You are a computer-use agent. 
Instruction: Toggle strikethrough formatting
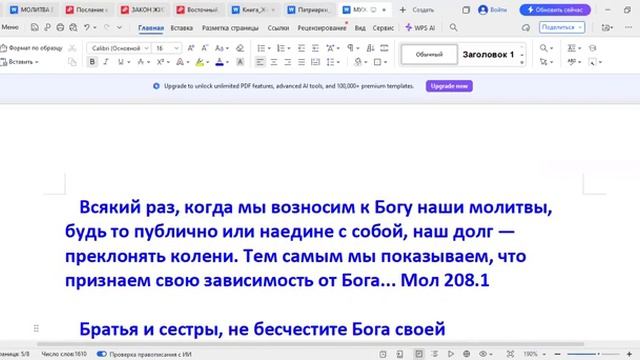pyautogui.click(x=141, y=62)
